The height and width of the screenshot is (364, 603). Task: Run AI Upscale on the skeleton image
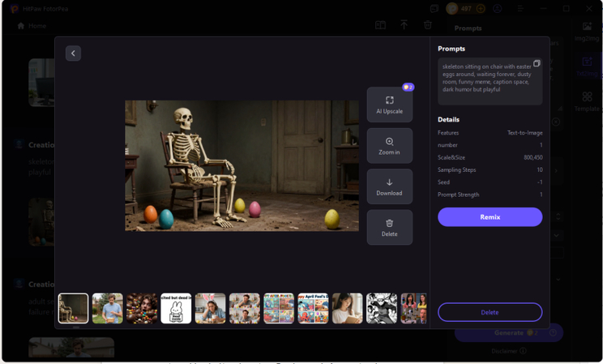coord(389,105)
